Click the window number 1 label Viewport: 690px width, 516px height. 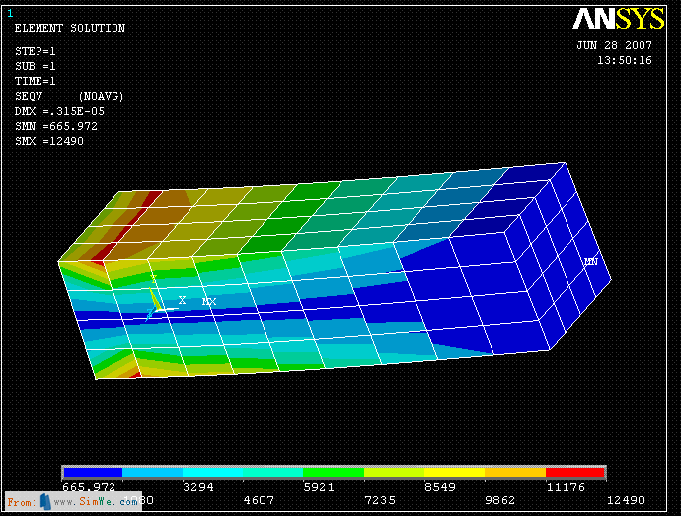[11, 12]
